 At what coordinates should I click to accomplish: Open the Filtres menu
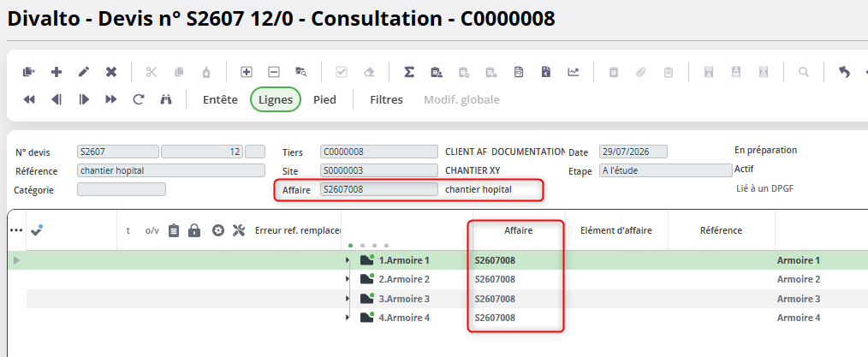click(386, 99)
